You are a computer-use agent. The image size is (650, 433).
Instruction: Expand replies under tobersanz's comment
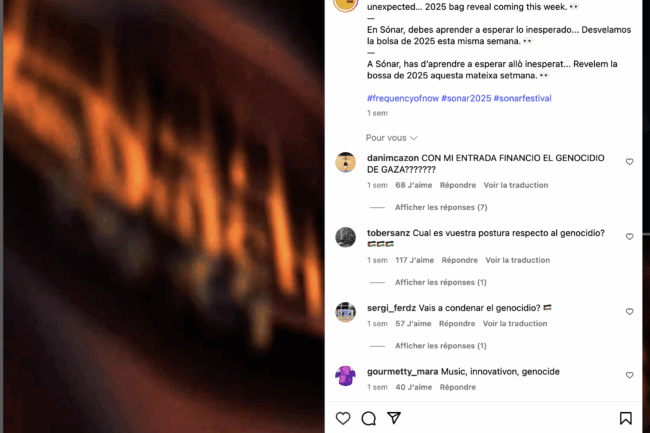[x=441, y=282]
